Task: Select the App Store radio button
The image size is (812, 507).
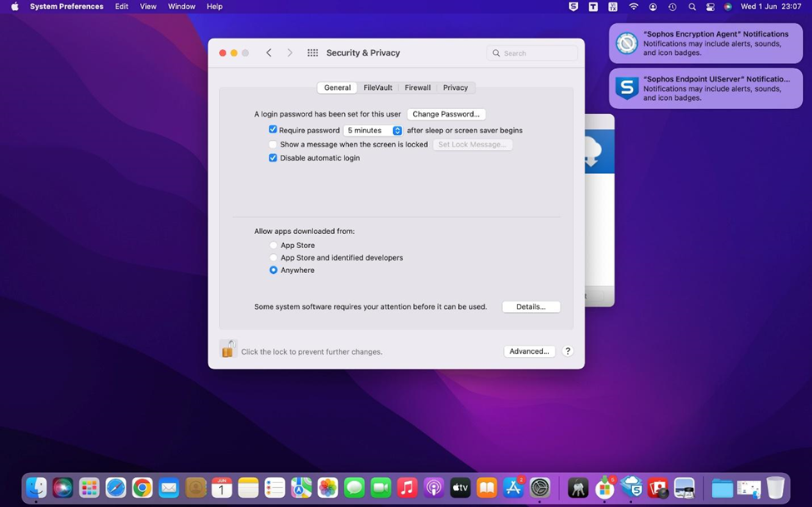Action: pyautogui.click(x=273, y=245)
